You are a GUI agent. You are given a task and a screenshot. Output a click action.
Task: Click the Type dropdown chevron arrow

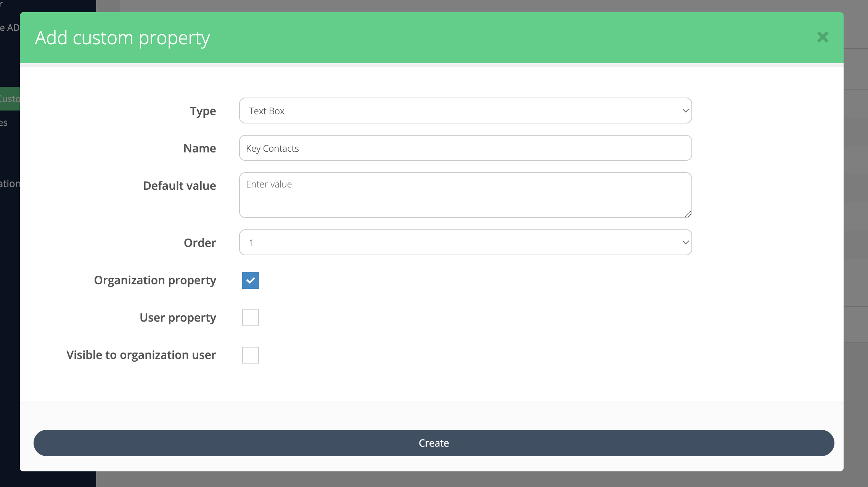click(685, 111)
